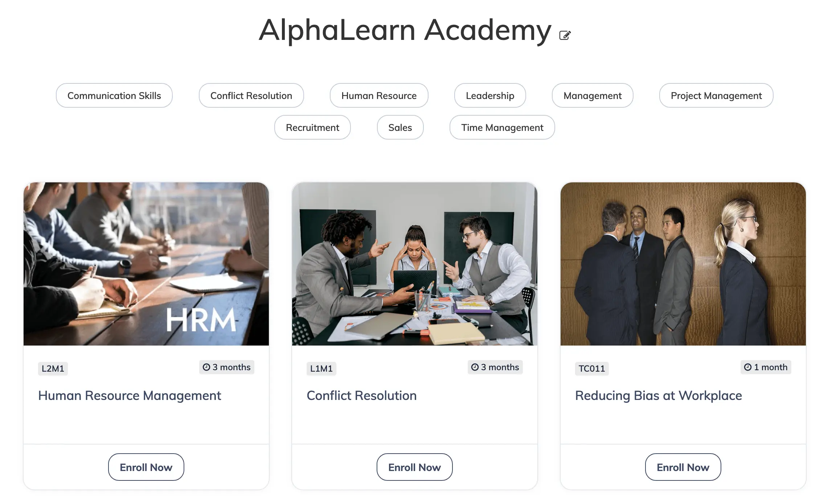
Task: Filter by Sales category
Action: coord(400,127)
